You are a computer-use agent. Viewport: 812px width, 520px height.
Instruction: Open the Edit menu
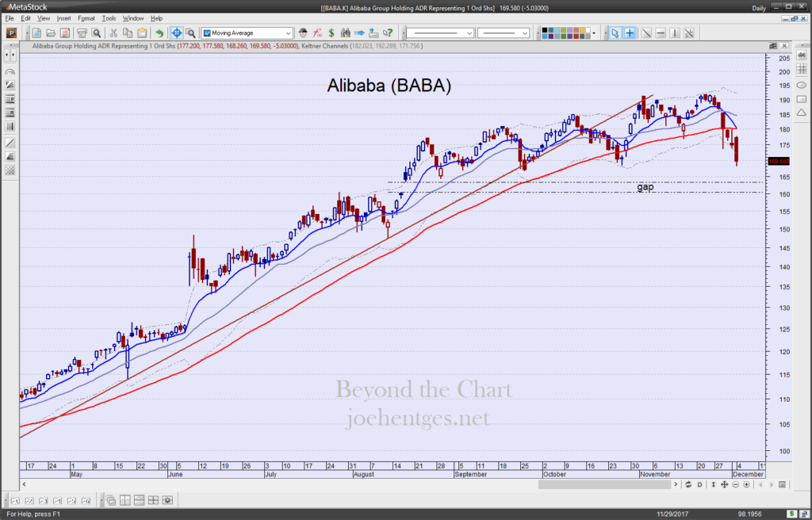point(25,18)
